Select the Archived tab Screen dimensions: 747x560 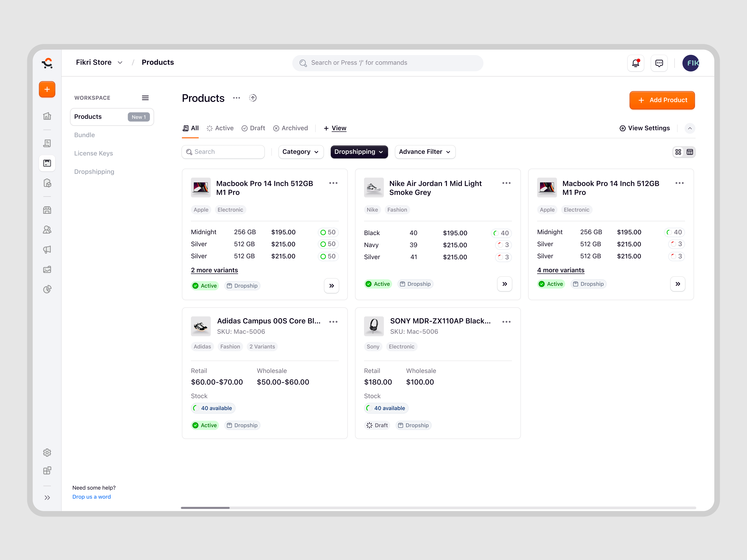point(290,128)
